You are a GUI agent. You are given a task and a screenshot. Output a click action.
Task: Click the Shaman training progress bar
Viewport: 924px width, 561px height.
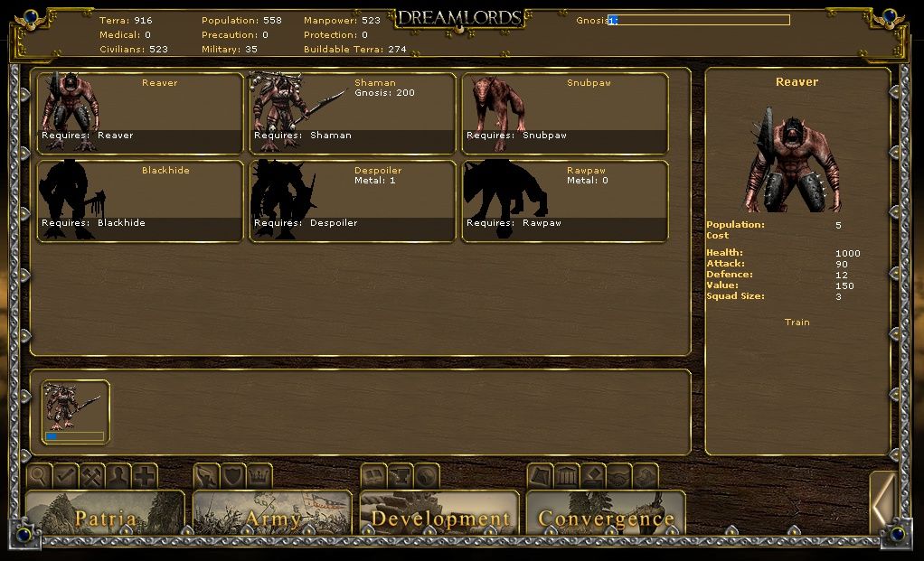[75, 437]
